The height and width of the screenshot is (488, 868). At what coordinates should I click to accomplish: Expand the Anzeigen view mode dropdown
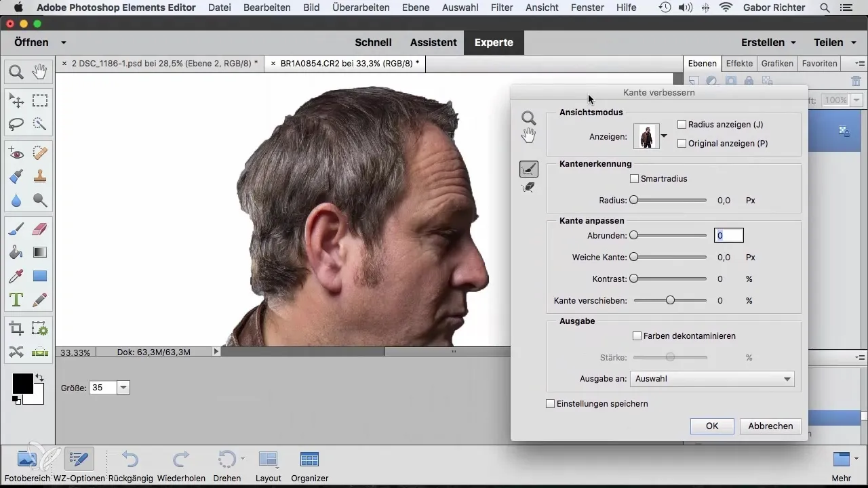664,136
